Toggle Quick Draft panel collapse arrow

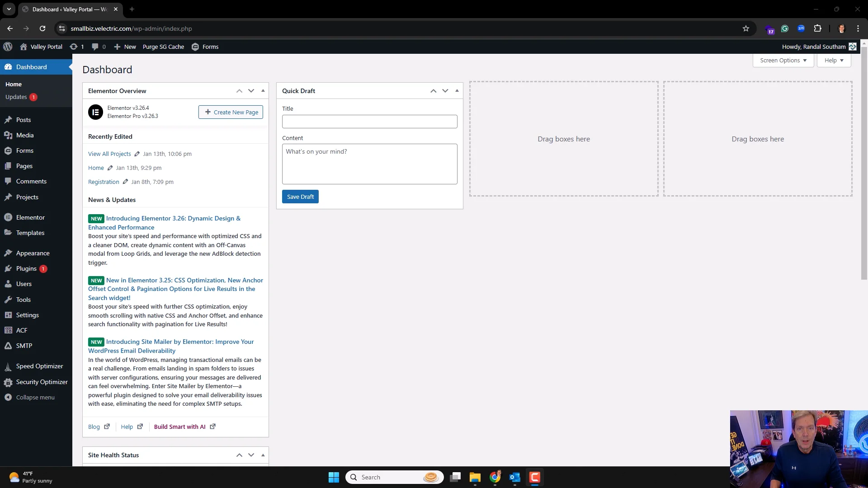pyautogui.click(x=457, y=91)
